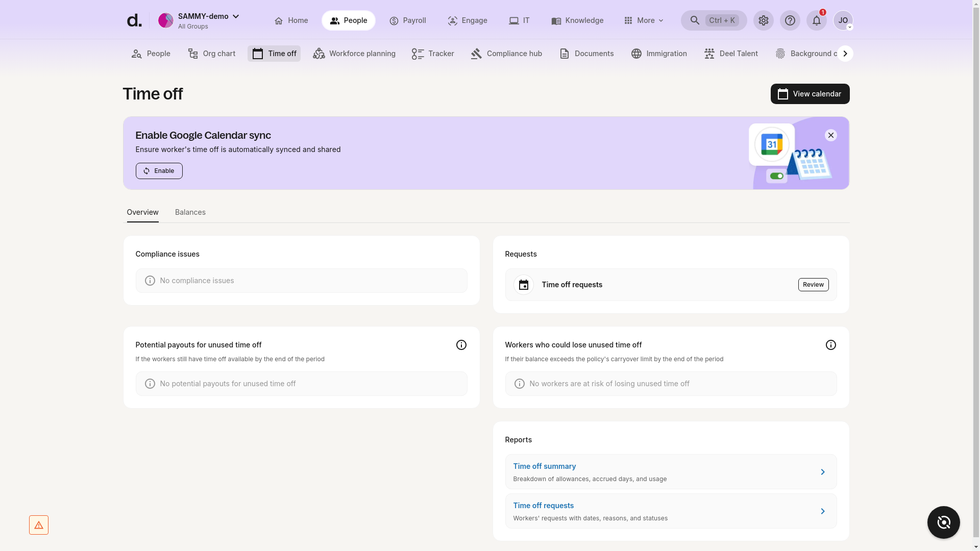Expand hidden tabs with right chevron arrow
The width and height of the screenshot is (980, 551).
(845, 53)
